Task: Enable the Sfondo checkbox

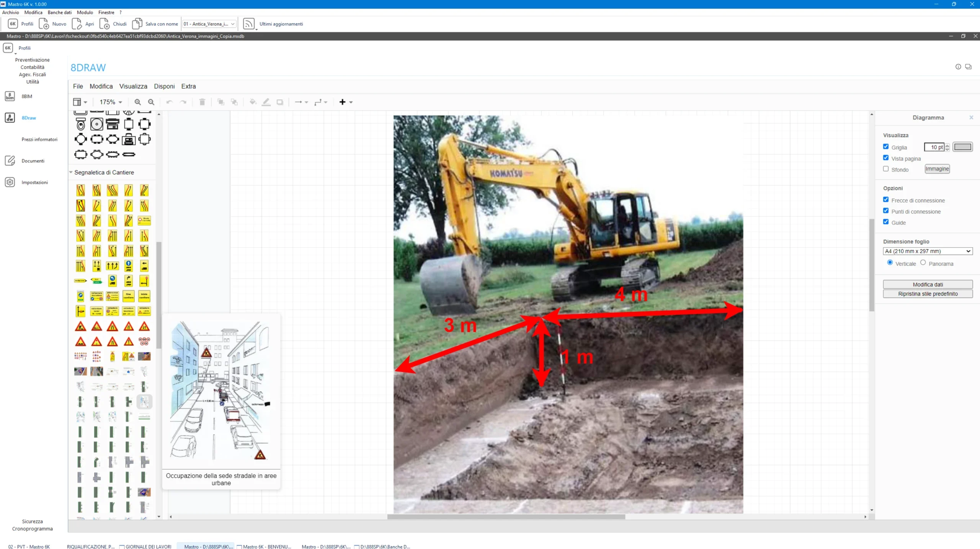Action: 886,169
